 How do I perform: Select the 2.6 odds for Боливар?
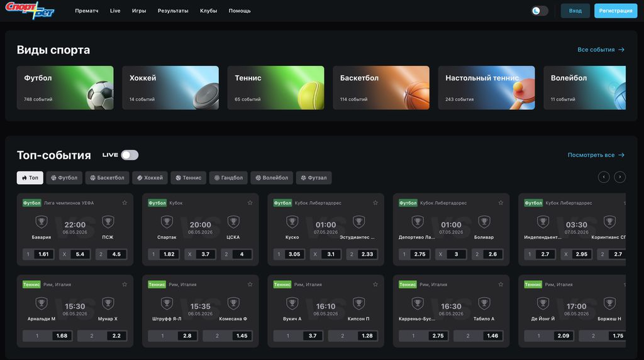[x=487, y=254]
